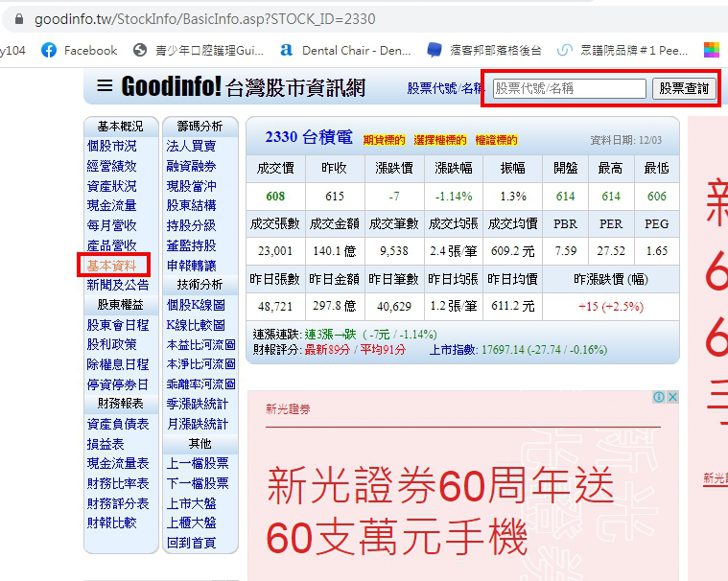
Task: Open the 法人買賣 link
Action: (191, 146)
